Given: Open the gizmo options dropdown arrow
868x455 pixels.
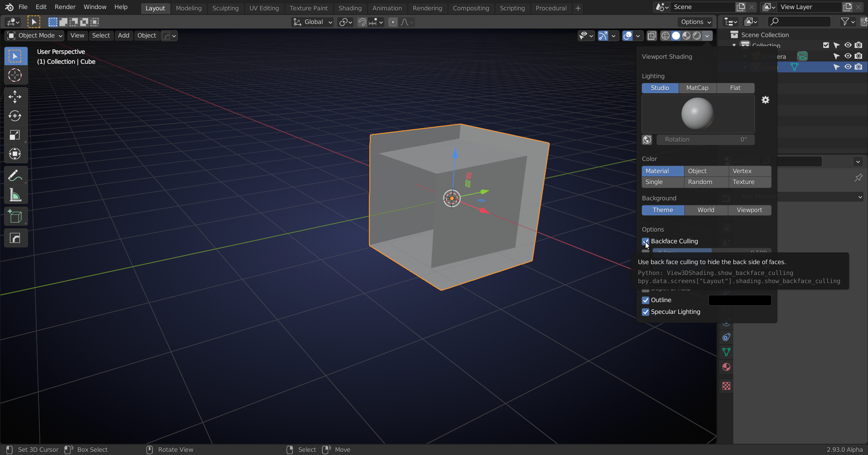Looking at the screenshot, I should click(x=613, y=36).
